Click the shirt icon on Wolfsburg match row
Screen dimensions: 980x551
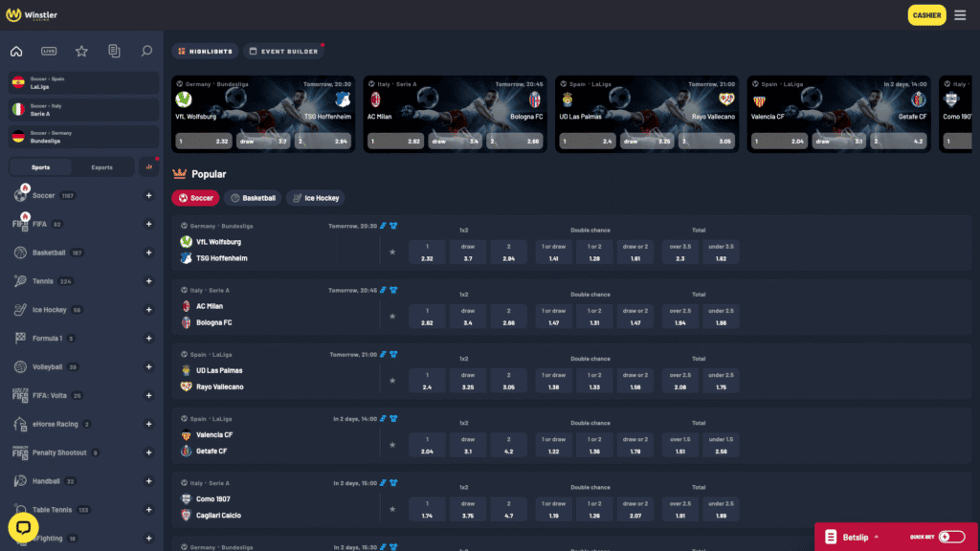coord(393,226)
